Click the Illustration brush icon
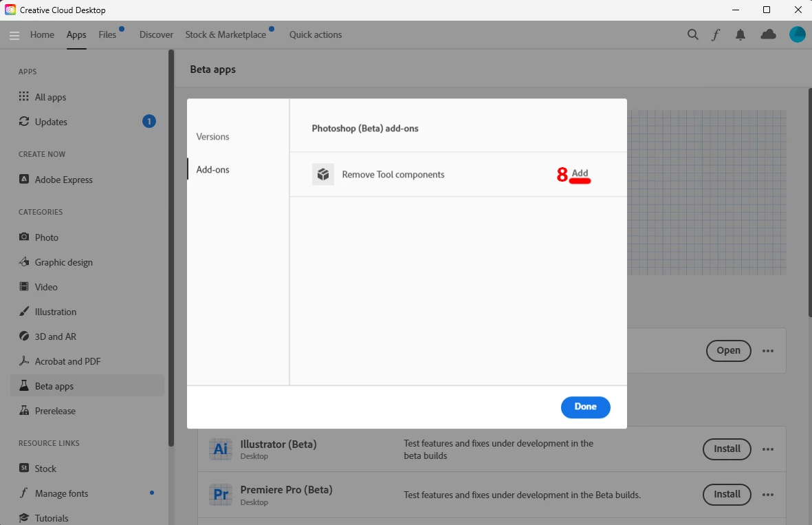This screenshot has height=525, width=812. [x=24, y=312]
